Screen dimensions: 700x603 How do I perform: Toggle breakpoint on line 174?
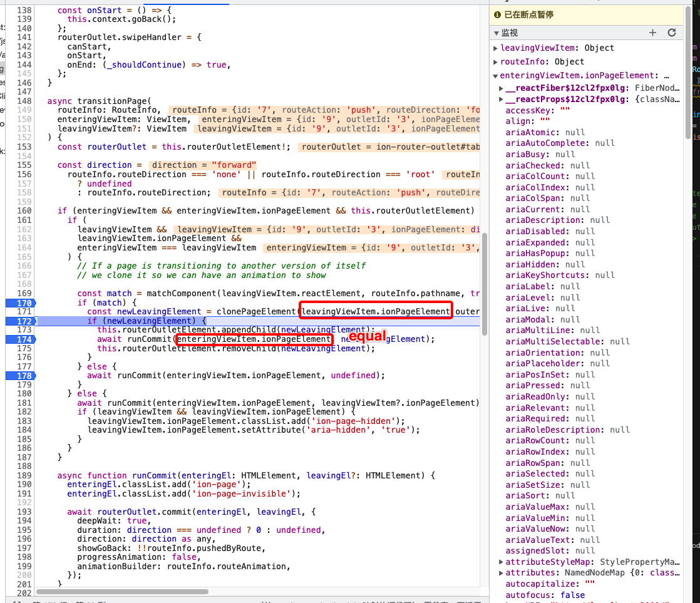point(21,339)
